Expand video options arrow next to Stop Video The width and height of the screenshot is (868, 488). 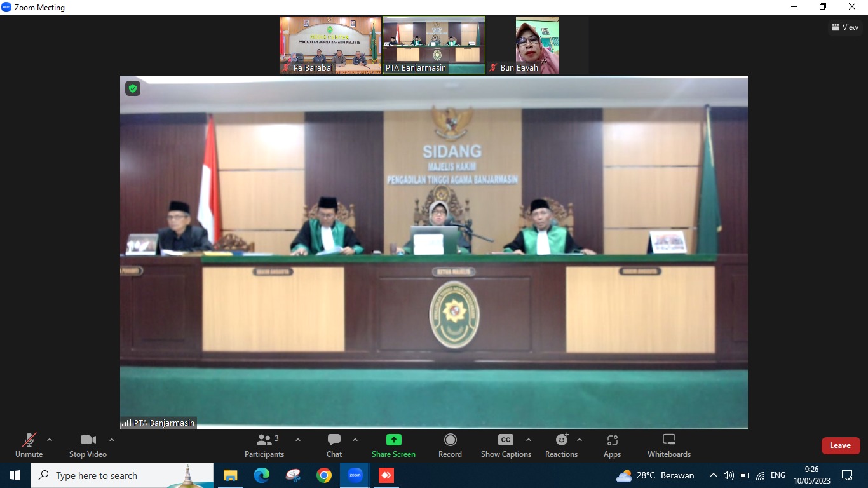click(x=112, y=440)
